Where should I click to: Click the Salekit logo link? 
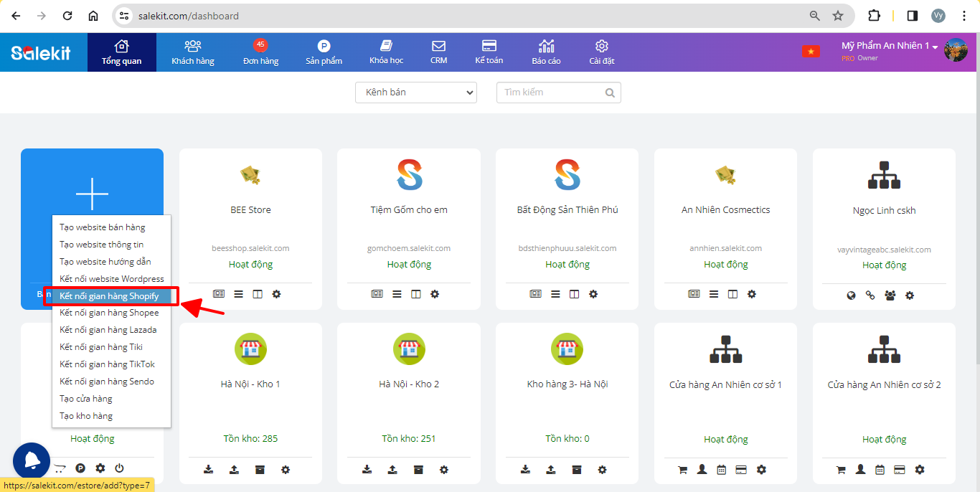coord(41,52)
